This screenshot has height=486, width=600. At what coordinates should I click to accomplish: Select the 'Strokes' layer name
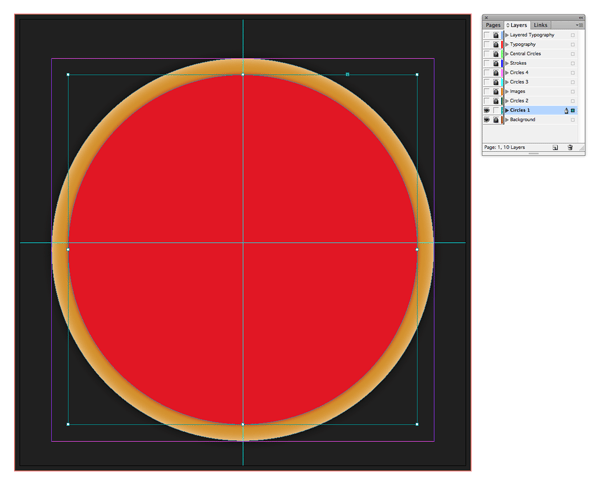point(518,64)
